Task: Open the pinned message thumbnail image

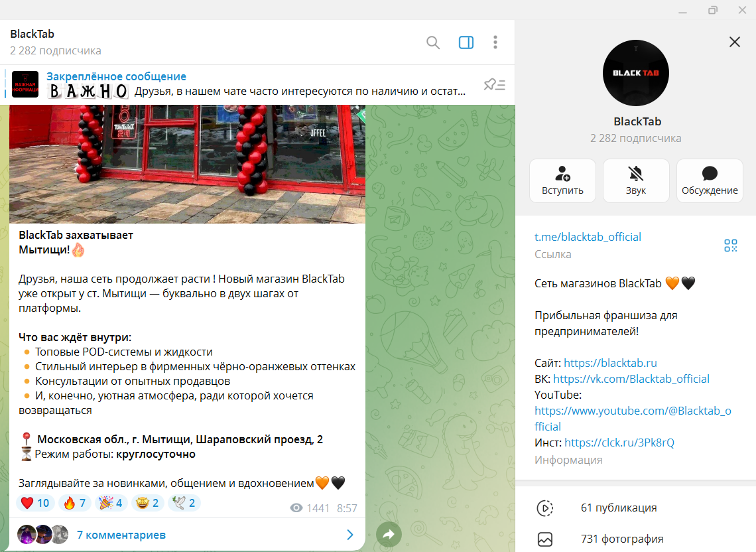Action: coord(25,84)
